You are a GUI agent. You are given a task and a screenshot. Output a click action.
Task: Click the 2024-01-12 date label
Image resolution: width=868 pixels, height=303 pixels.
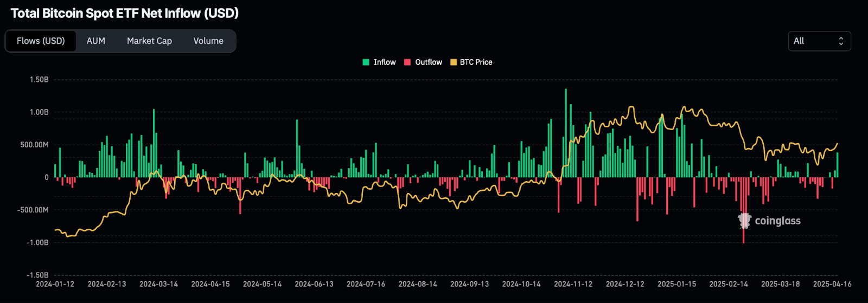(x=55, y=284)
